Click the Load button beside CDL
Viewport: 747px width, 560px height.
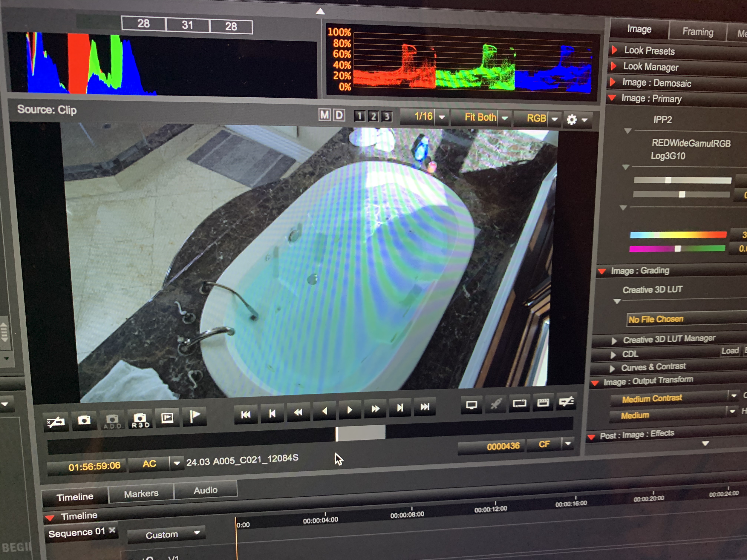730,351
